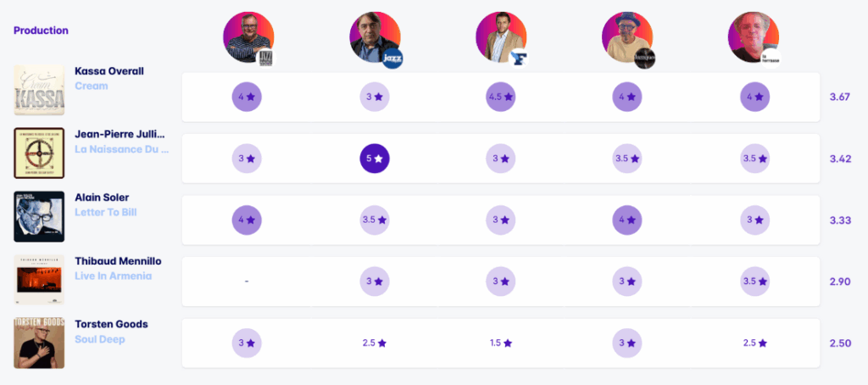Viewport: 868px width, 385px height.
Task: Click the Soul Deep album title
Action: [x=99, y=339]
